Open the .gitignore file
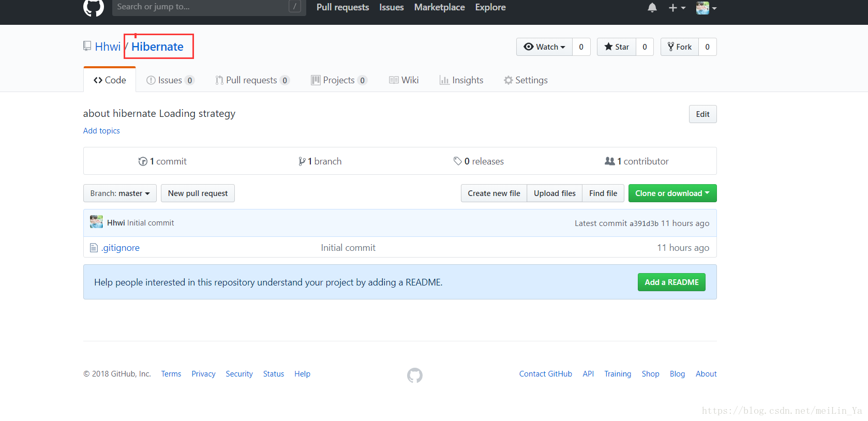Image resolution: width=868 pixels, height=421 pixels. click(x=121, y=248)
